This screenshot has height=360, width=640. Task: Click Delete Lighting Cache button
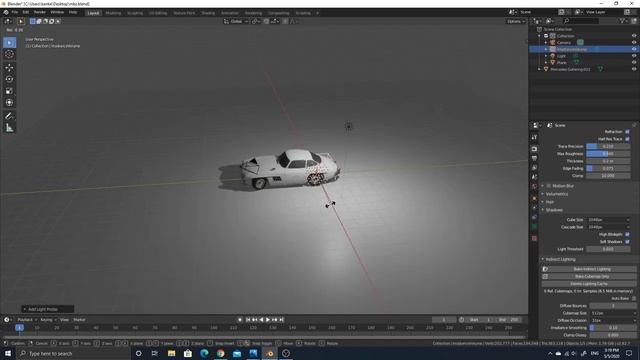(589, 284)
